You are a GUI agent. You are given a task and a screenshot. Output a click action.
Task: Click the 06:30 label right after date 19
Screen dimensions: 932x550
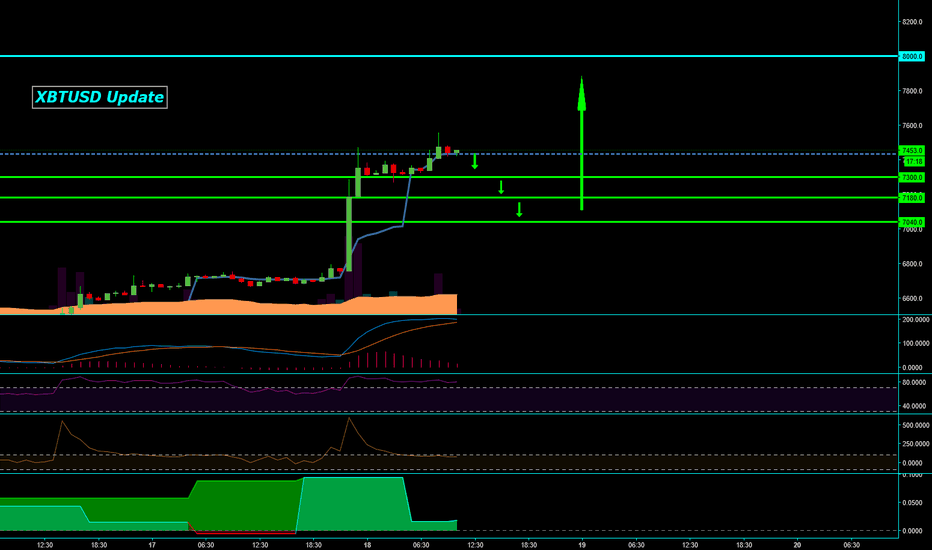pyautogui.click(x=636, y=545)
